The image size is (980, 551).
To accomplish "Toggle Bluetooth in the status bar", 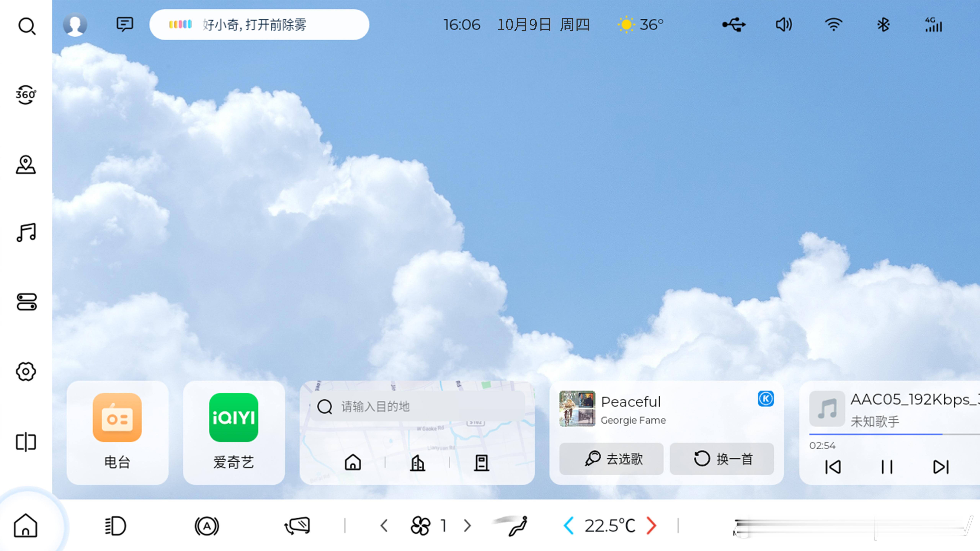I will click(x=883, y=25).
